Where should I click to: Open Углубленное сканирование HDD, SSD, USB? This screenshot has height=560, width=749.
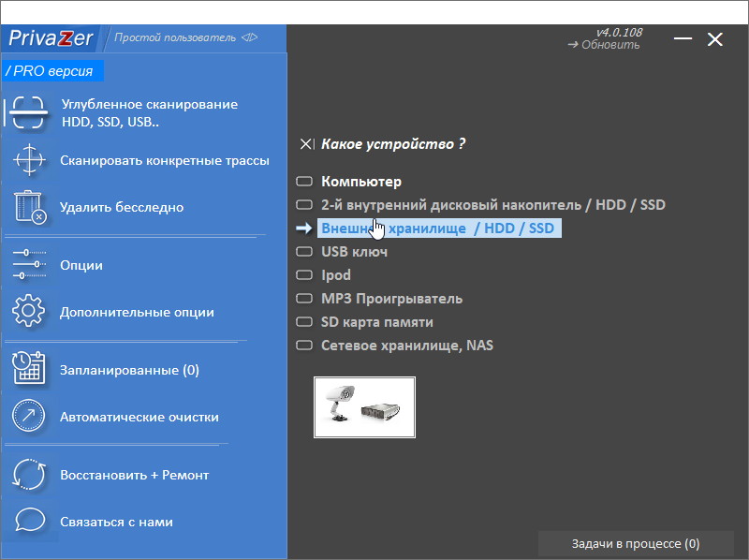tap(150, 112)
